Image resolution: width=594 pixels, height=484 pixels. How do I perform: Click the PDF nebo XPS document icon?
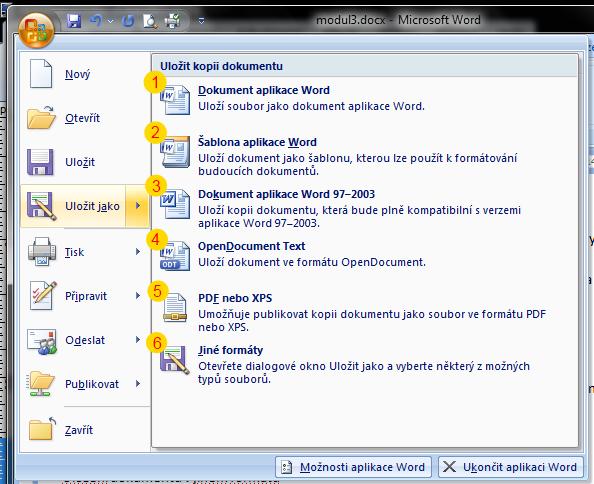point(175,308)
